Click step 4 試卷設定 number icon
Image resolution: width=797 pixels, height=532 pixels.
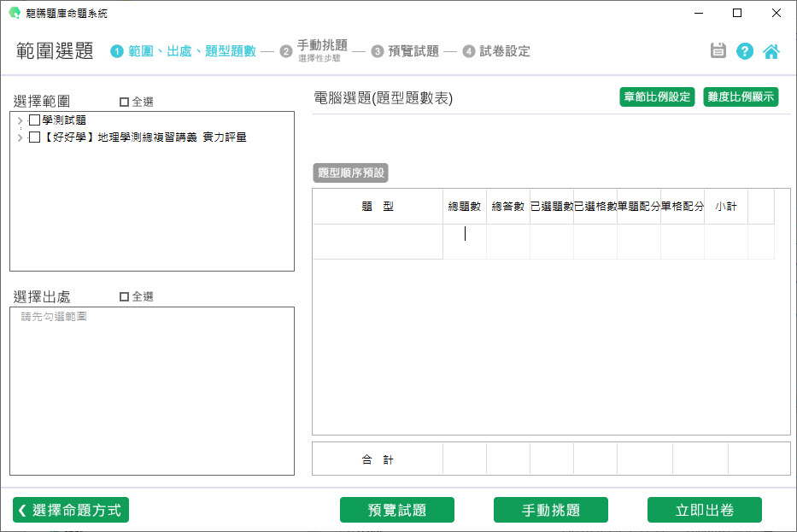click(469, 51)
